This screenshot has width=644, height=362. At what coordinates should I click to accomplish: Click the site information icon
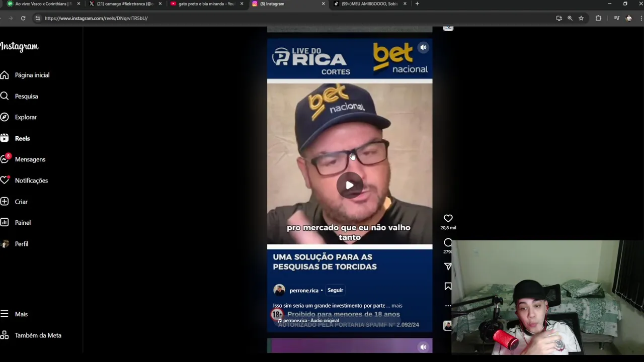coord(37,18)
